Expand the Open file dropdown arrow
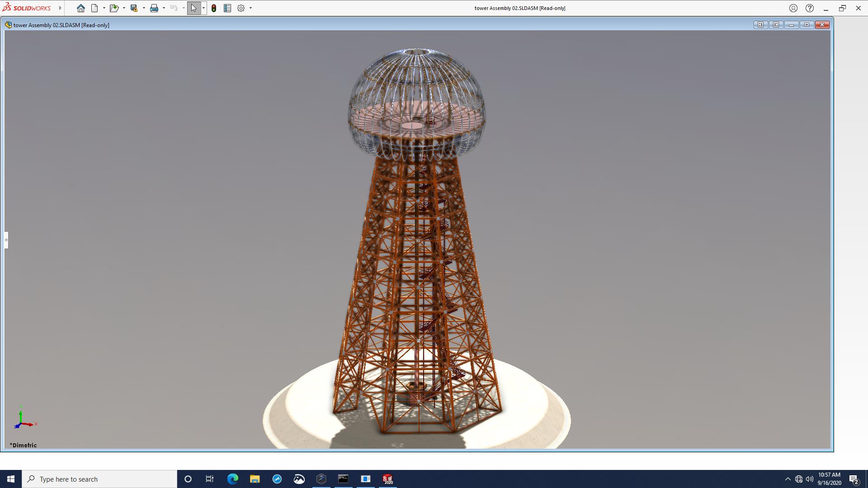Screen dimensions: 868x488 click(124, 8)
